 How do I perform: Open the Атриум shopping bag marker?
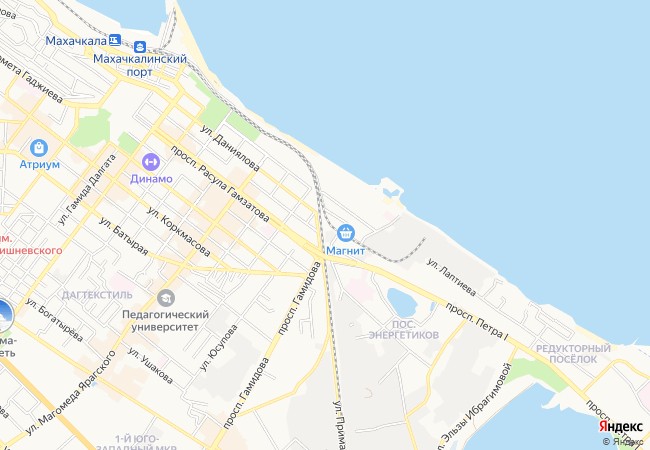39,148
